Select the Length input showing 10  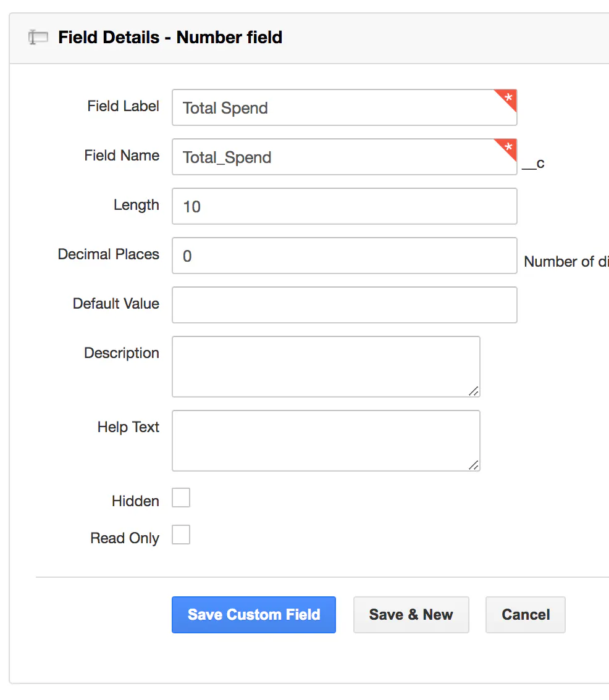(x=344, y=207)
